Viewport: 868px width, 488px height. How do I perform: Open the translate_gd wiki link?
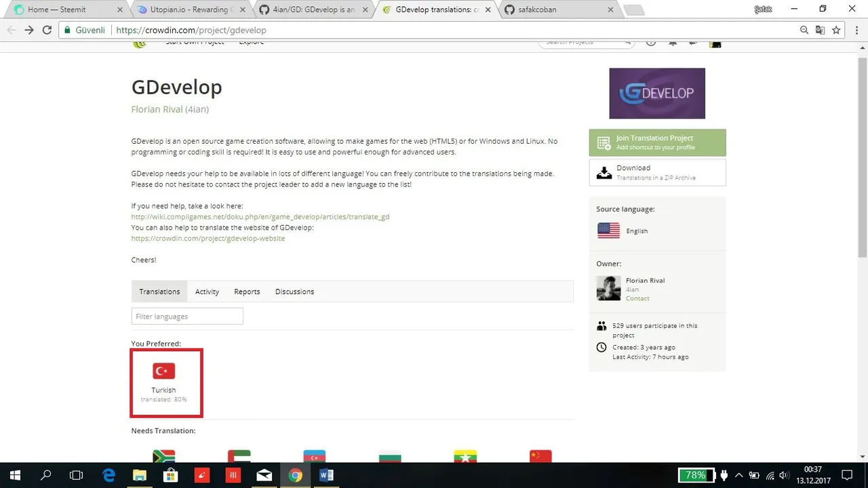pos(260,217)
